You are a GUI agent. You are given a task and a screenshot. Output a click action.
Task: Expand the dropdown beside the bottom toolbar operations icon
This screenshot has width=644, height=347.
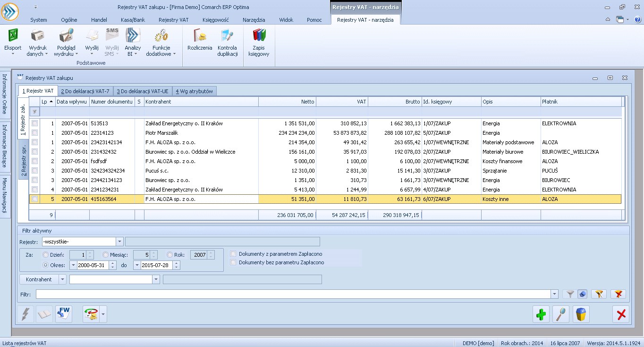click(103, 314)
